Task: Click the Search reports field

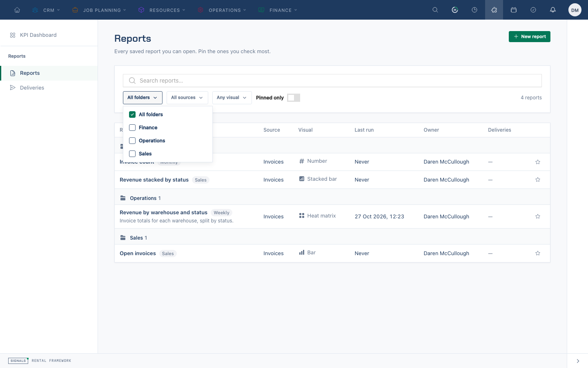Action: [x=332, y=81]
